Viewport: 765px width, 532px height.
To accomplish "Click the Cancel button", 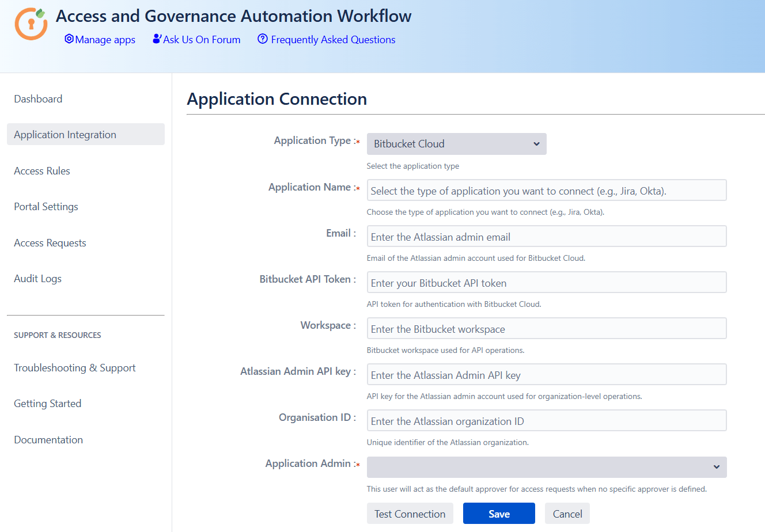I will pyautogui.click(x=567, y=514).
